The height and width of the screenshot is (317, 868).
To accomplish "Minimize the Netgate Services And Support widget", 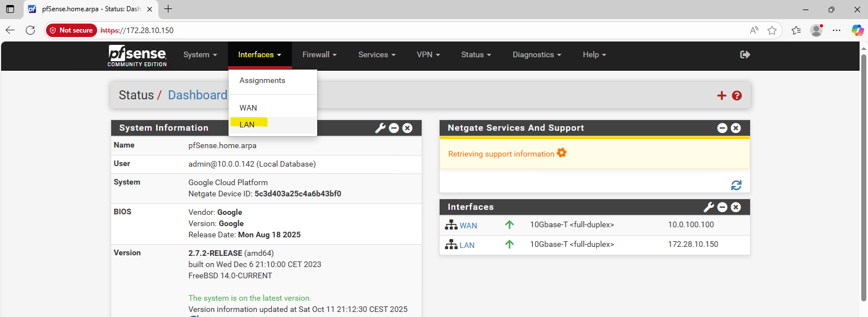I will [x=723, y=128].
